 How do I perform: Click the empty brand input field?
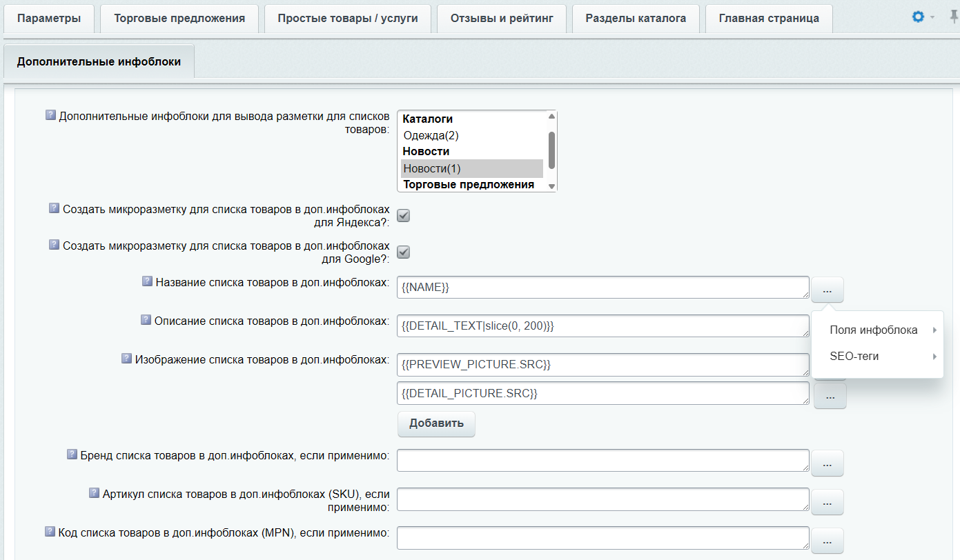point(603,461)
